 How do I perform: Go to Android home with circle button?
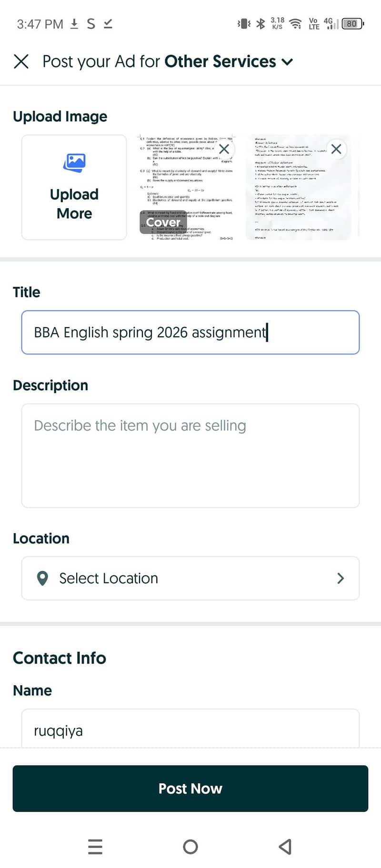tap(190, 847)
